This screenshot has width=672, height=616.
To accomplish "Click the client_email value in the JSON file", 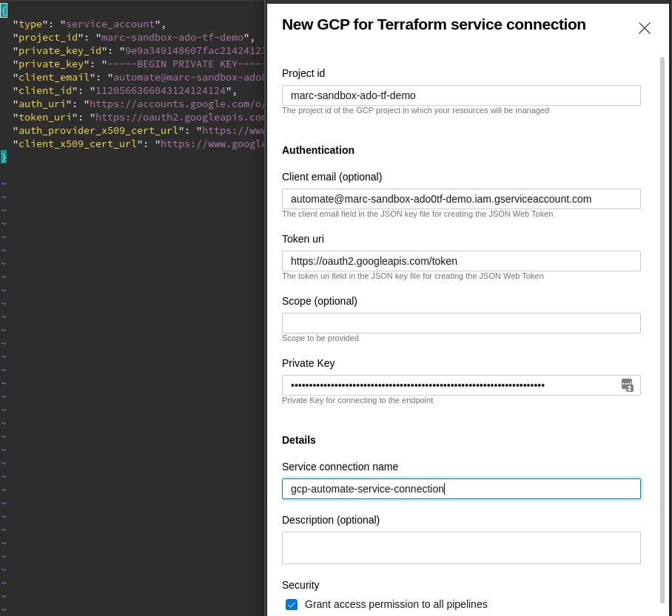I will [185, 77].
